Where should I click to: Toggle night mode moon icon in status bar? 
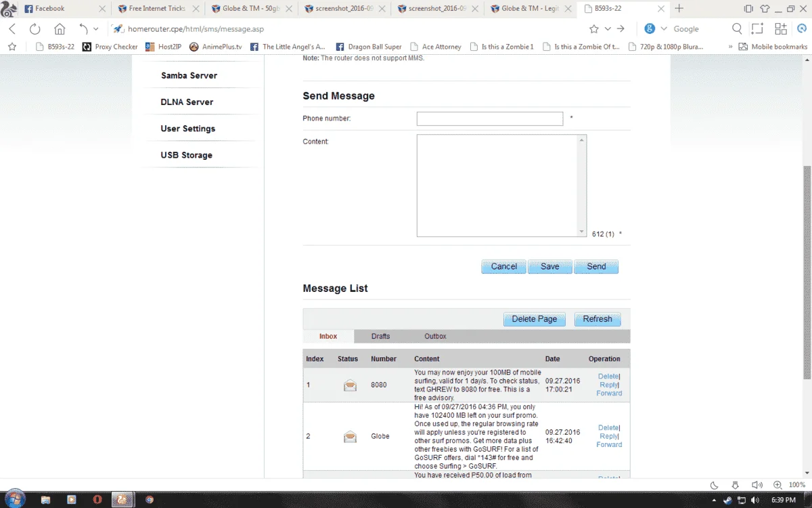pos(714,484)
